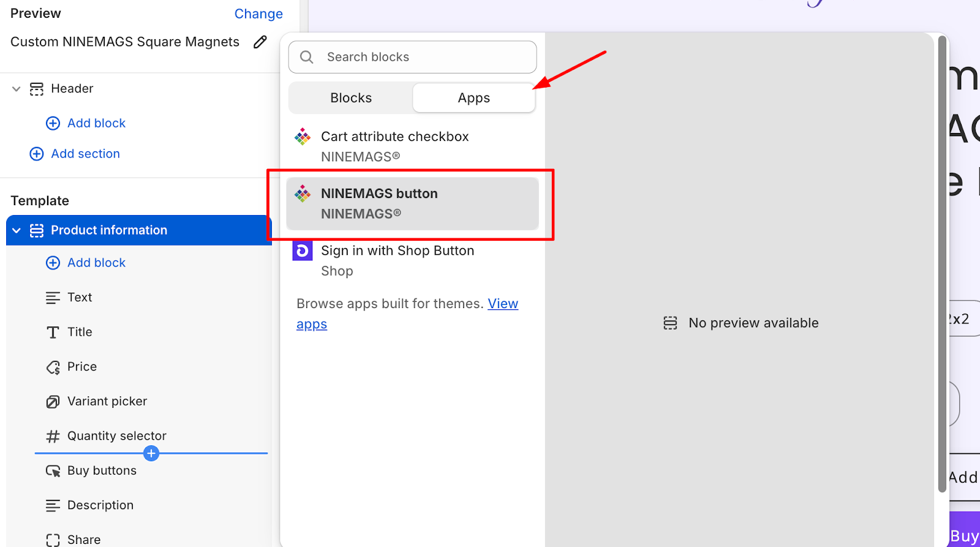Click the Cart attribute checkbox app icon
This screenshot has width=980, height=547.
click(303, 137)
